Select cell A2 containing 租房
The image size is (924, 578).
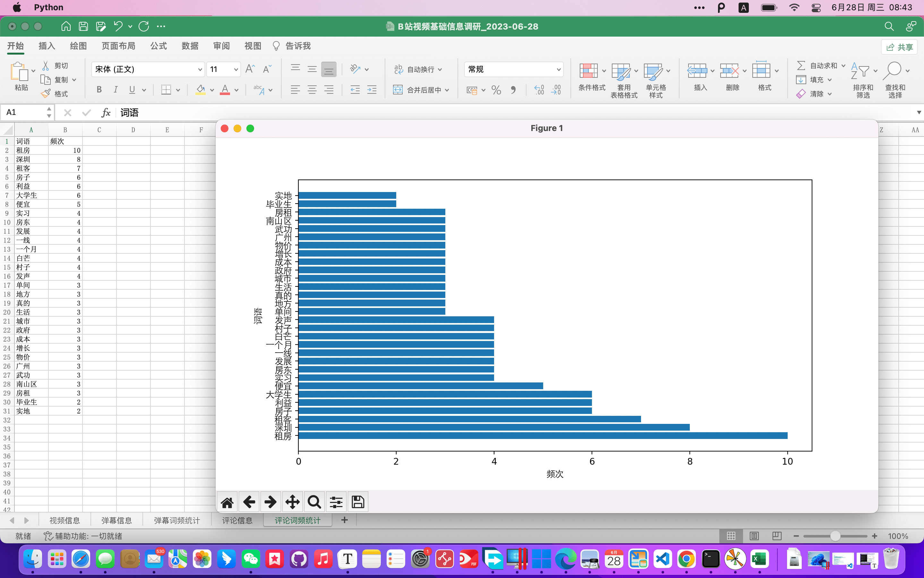[31, 150]
